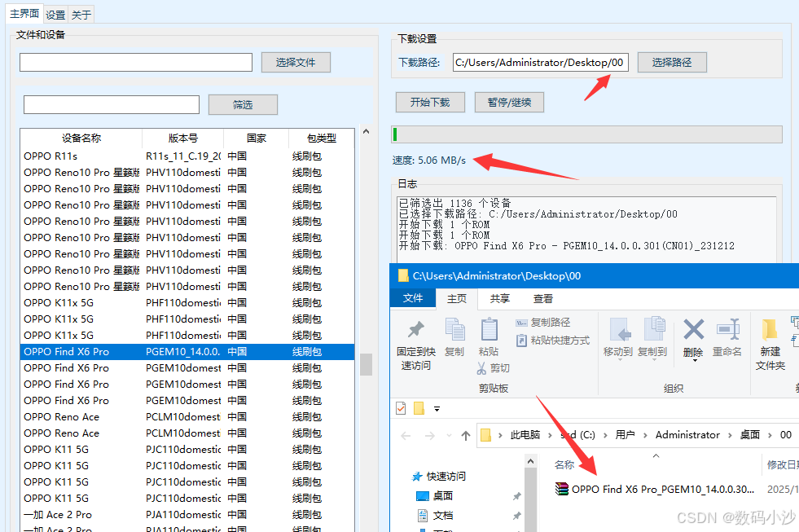Click Administrator in the address breadcrumb
Image resolution: width=799 pixels, height=532 pixels.
(687, 435)
